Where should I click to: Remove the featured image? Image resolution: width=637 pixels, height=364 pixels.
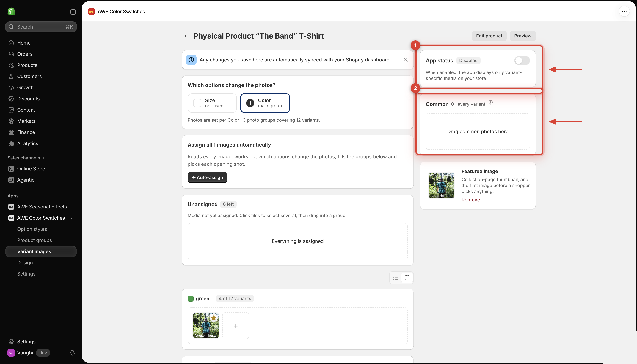coord(471,200)
